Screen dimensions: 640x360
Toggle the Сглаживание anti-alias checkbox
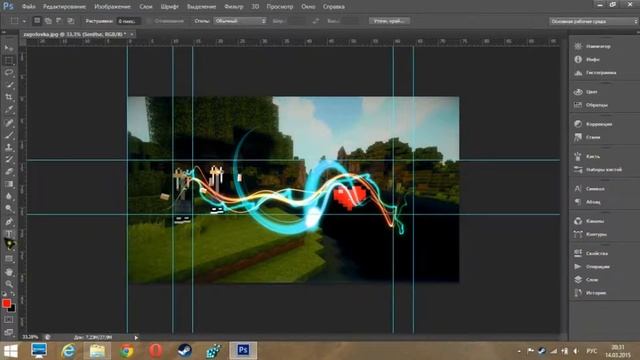[149, 21]
